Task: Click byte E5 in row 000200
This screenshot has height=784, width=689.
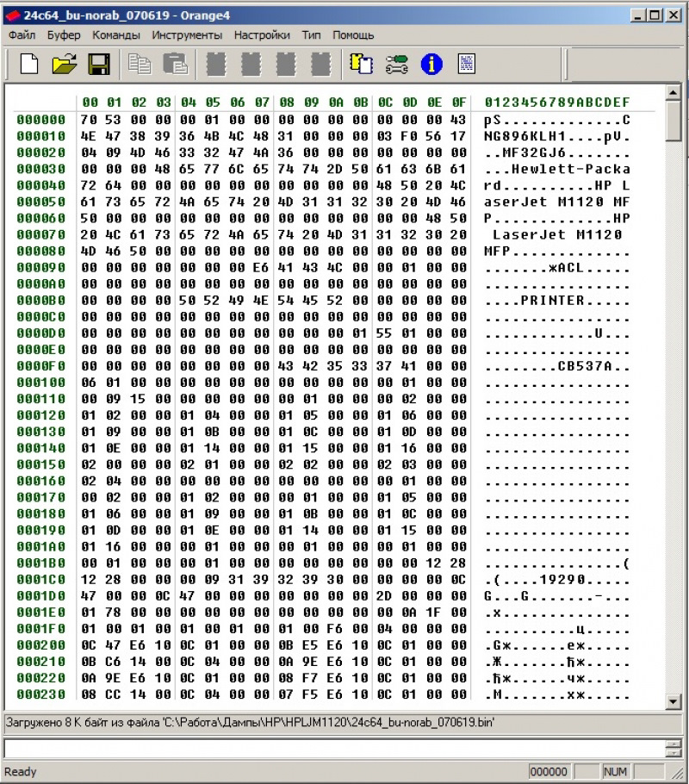Action: [311, 645]
